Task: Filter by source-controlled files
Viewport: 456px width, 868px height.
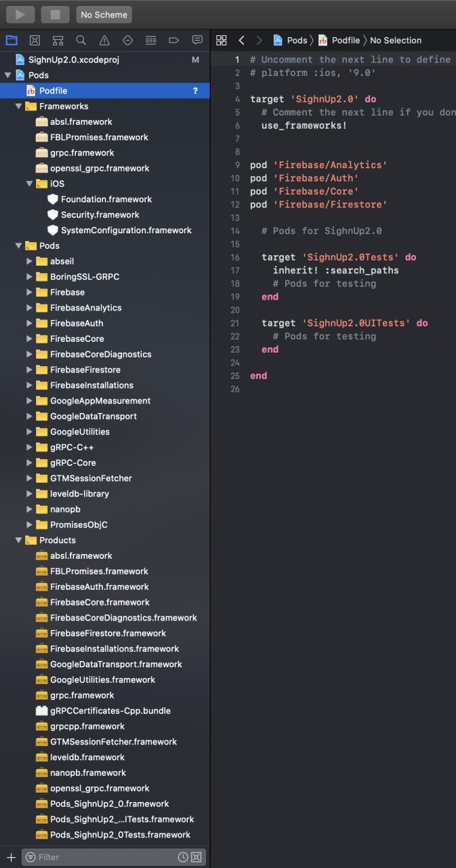Action: [196, 857]
